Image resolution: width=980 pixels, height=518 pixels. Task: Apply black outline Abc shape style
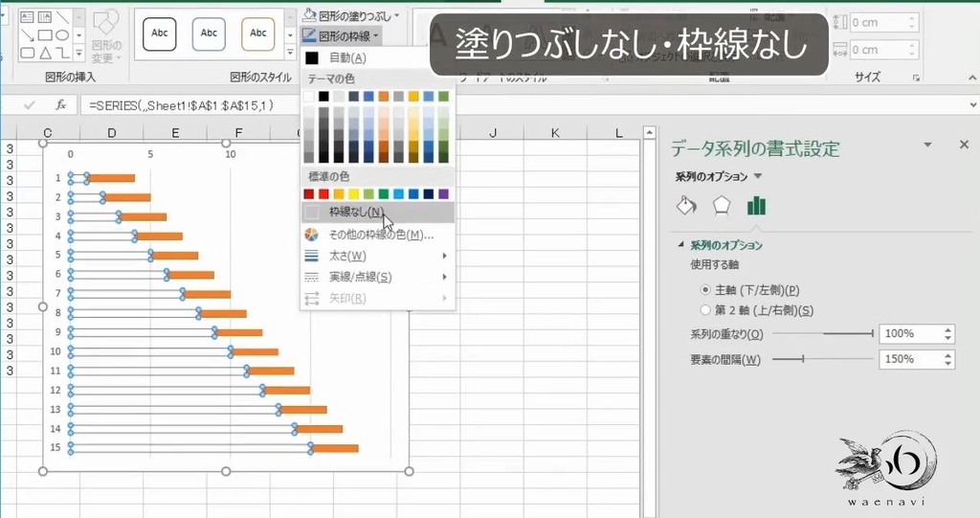160,34
